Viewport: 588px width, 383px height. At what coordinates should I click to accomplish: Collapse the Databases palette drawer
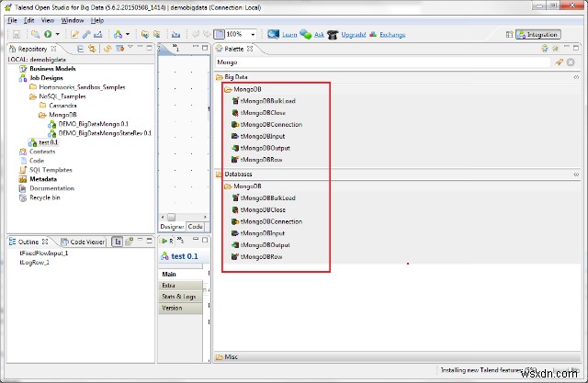(398, 174)
